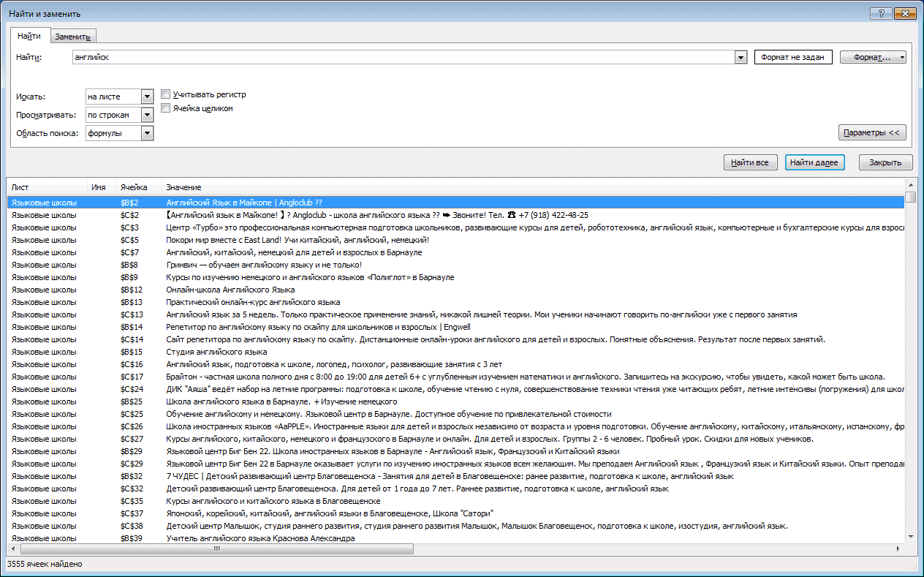Click the results list scroll-up arrow

[910, 185]
